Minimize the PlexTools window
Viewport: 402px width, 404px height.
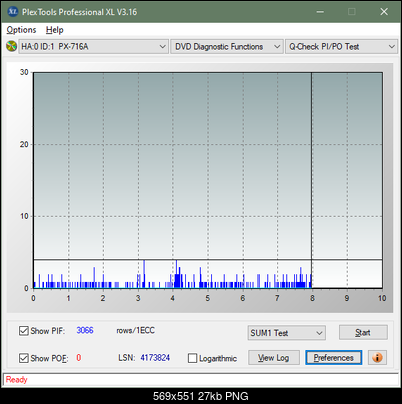coord(320,12)
